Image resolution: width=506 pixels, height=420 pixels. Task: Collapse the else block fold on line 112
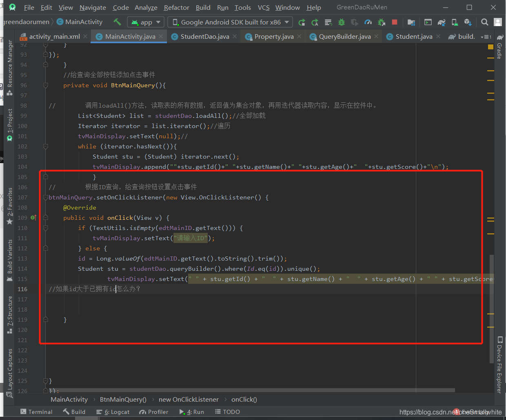pos(46,248)
